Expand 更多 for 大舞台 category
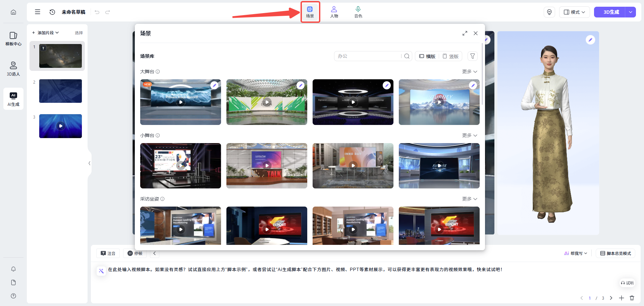This screenshot has width=644, height=306. click(x=469, y=72)
